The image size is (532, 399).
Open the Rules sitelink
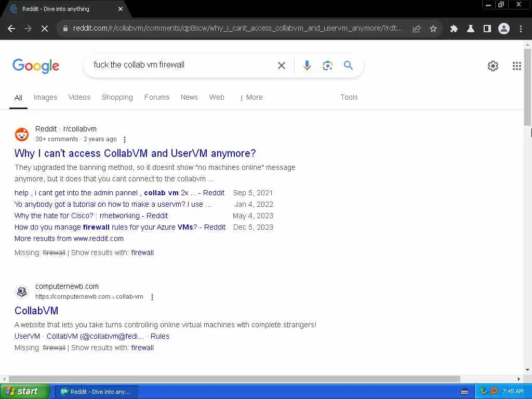[160, 336]
